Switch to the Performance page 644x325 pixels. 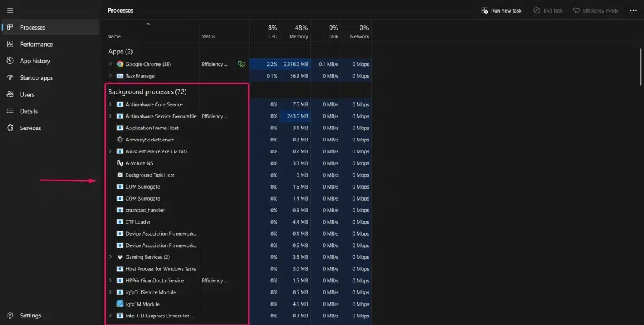point(50,44)
